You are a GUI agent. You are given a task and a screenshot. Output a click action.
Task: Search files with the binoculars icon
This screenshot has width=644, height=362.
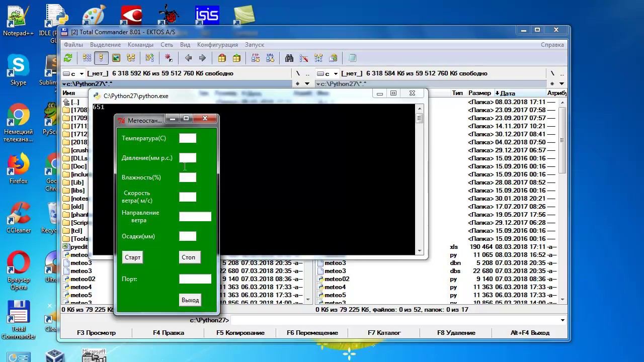[289, 58]
